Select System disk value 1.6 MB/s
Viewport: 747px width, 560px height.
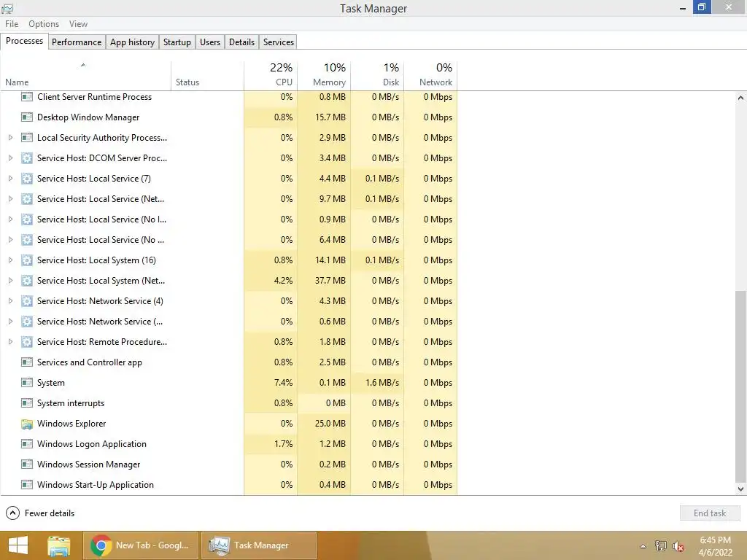pyautogui.click(x=377, y=383)
